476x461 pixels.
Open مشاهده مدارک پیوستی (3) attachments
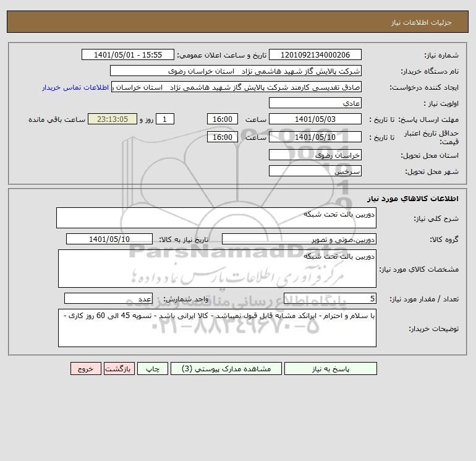[x=226, y=369]
